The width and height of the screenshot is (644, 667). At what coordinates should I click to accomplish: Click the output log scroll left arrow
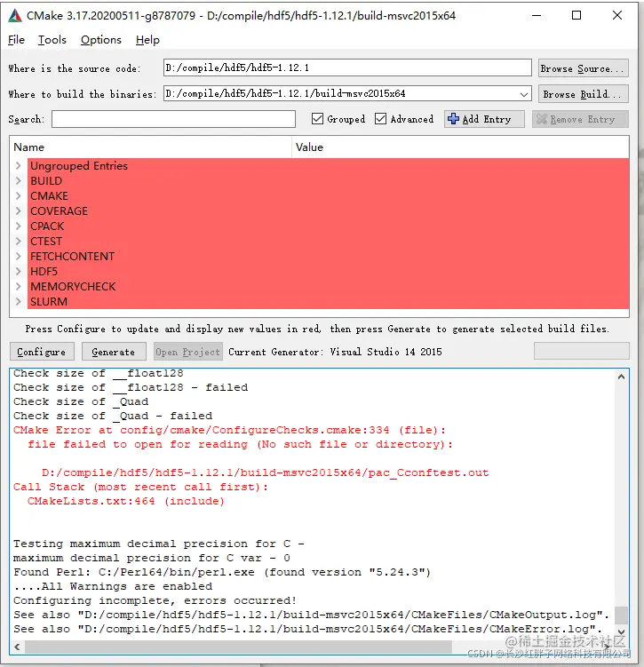[x=17, y=647]
